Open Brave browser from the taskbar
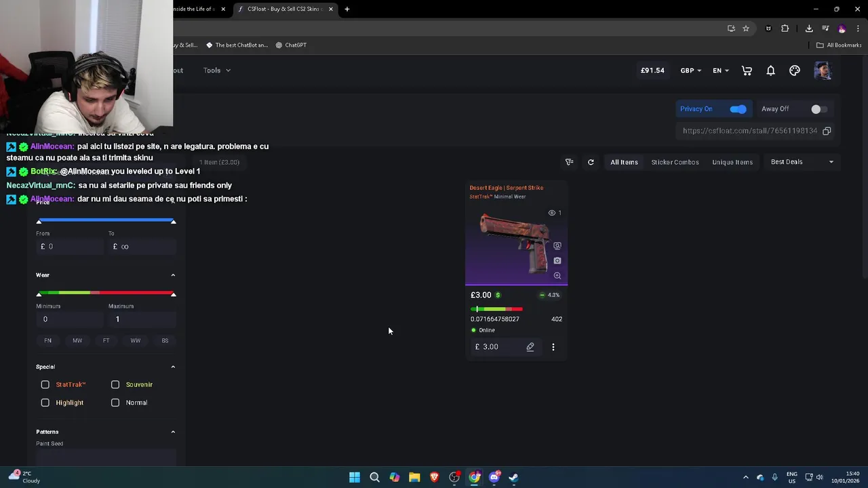The image size is (868, 488). pos(435,477)
